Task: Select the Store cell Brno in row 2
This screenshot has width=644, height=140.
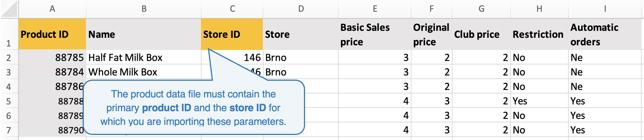Action: [x=301, y=57]
